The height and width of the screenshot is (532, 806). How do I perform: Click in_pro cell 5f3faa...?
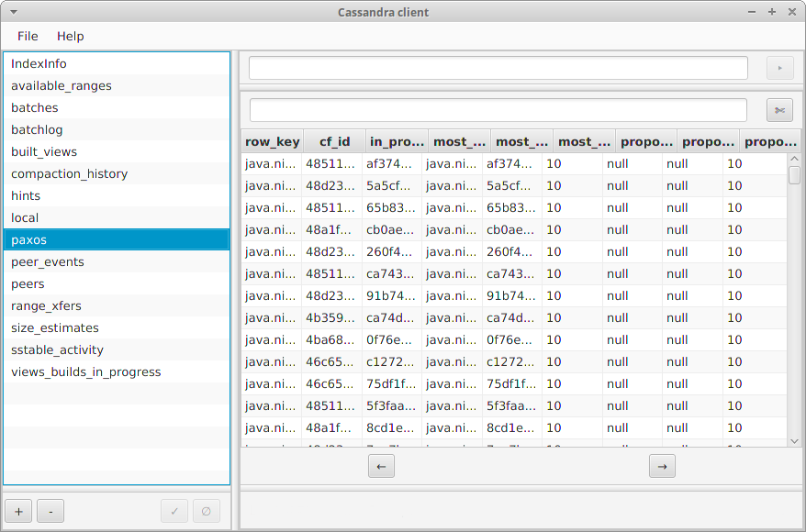(392, 406)
